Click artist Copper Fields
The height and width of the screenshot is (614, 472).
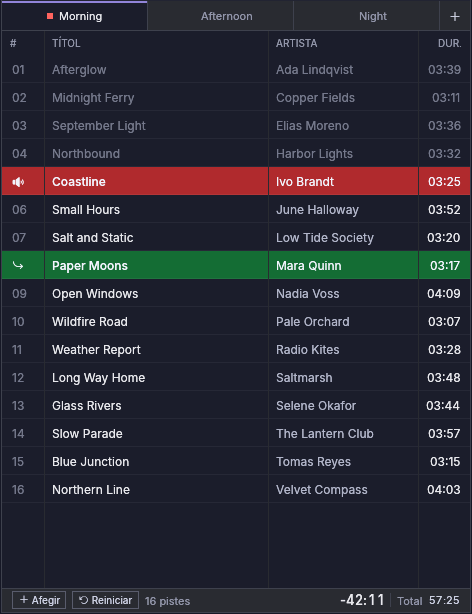315,98
